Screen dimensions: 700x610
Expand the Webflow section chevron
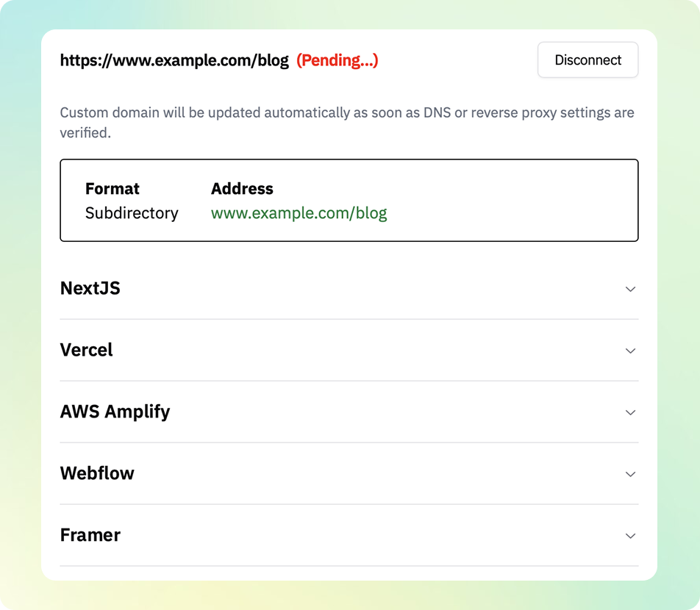click(630, 474)
